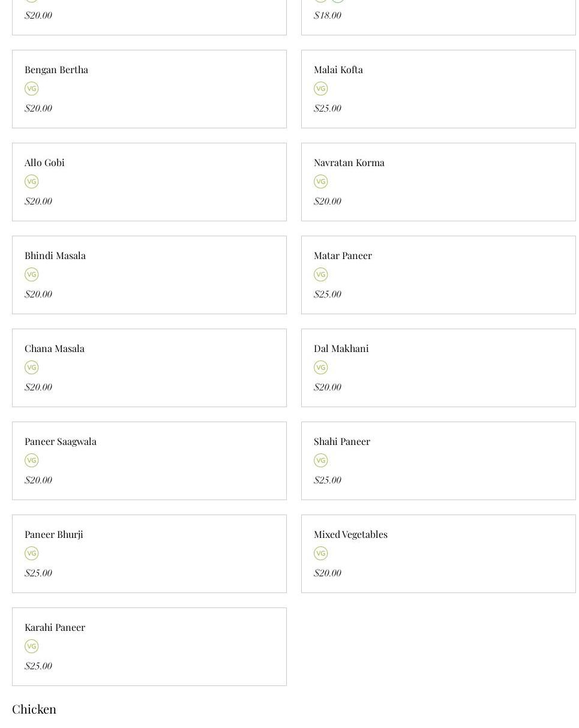Image resolution: width=579 pixels, height=728 pixels.
Task: Click the $25.00 price of Malai Kofta
Action: click(327, 109)
